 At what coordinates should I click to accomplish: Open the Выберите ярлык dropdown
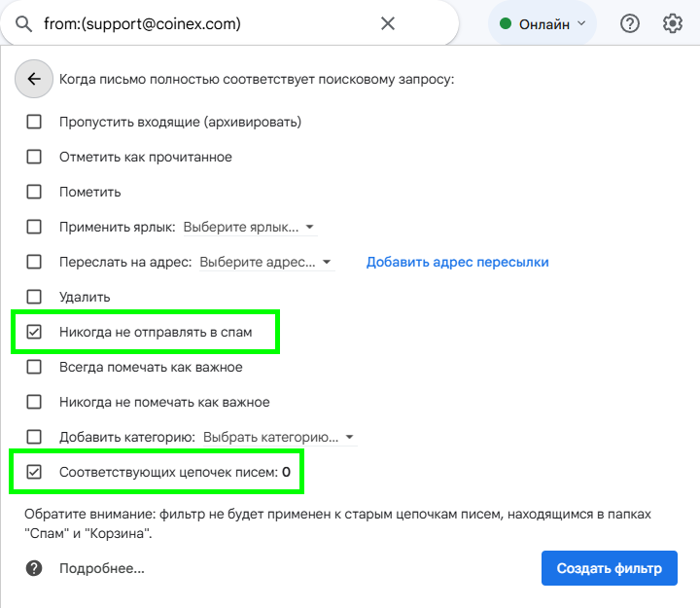pos(250,227)
